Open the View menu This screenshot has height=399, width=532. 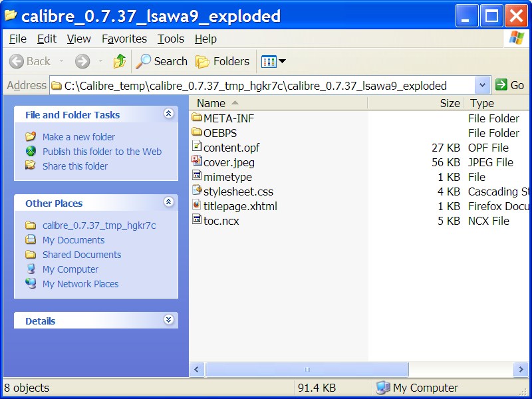click(78, 39)
